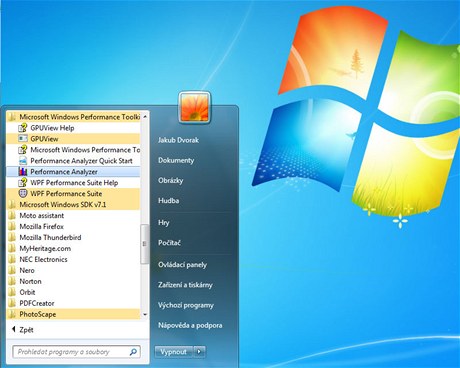Open Nápověda a podpora
The width and height of the screenshot is (460, 368).
click(x=190, y=325)
